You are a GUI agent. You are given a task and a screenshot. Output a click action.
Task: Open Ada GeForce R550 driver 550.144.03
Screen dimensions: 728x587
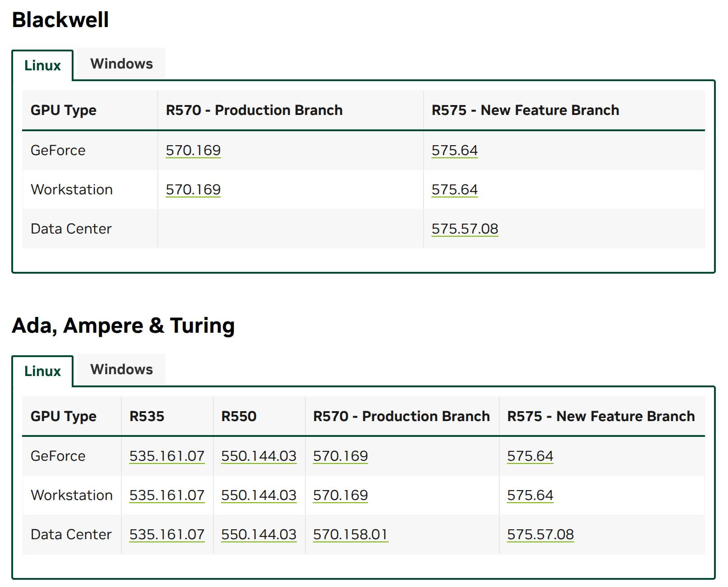point(259,456)
